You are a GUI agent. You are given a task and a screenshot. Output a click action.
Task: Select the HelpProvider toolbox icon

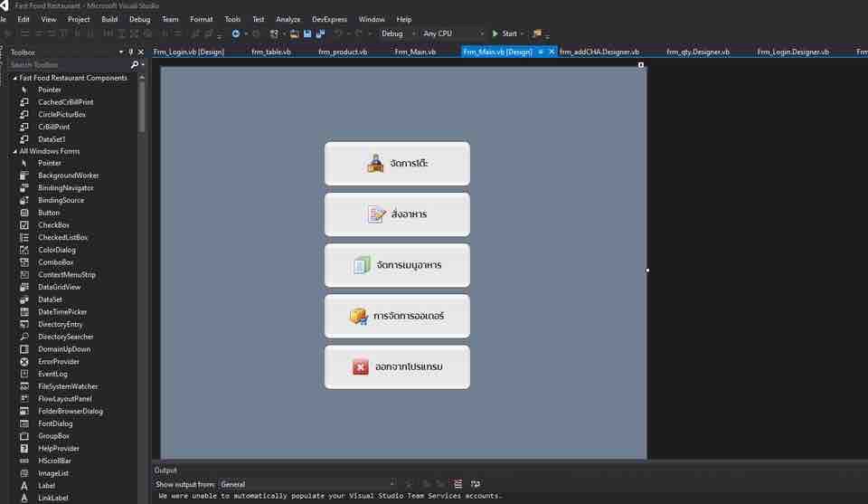click(24, 449)
